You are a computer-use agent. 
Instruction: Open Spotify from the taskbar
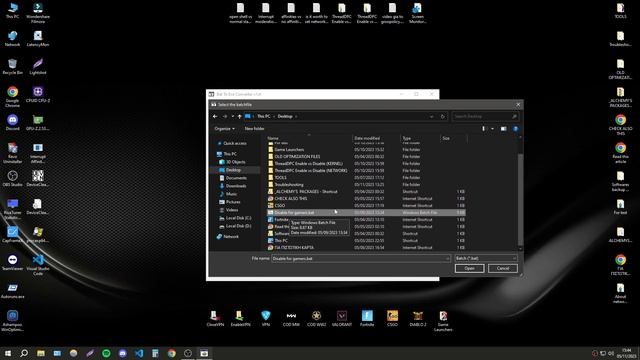coord(106,353)
